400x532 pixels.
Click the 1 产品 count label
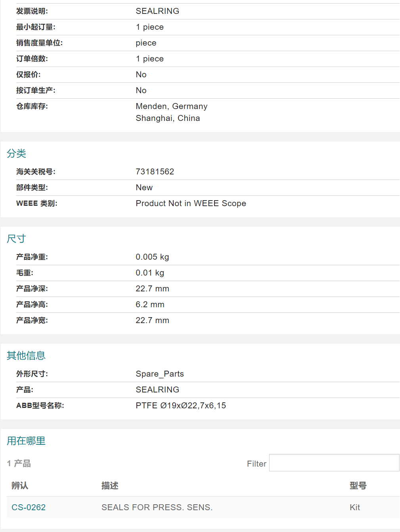[19, 463]
